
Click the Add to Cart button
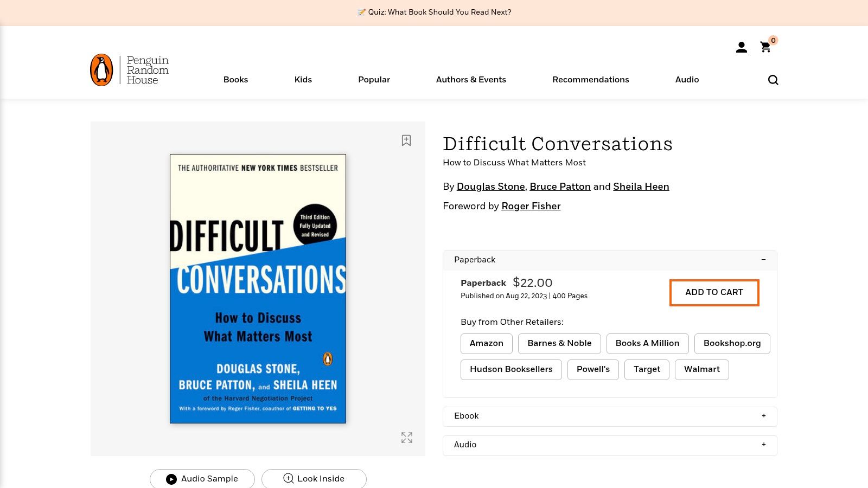[714, 292]
